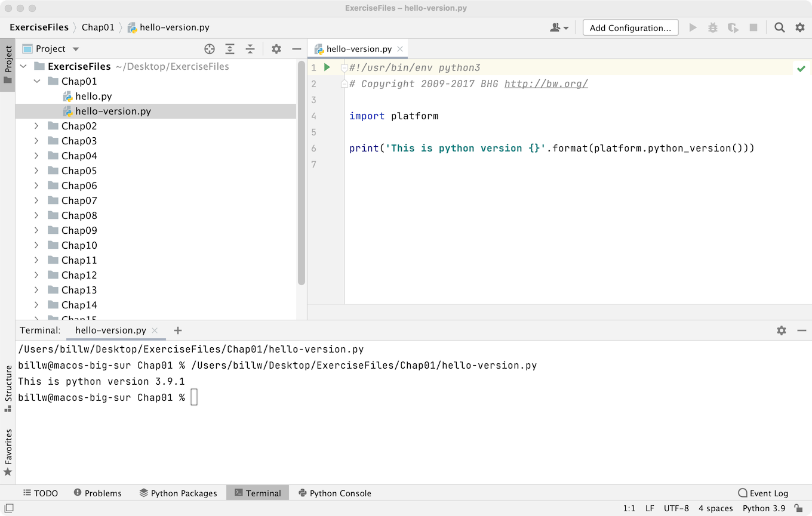
Task: Toggle the Favorites side tool window
Action: 8,452
